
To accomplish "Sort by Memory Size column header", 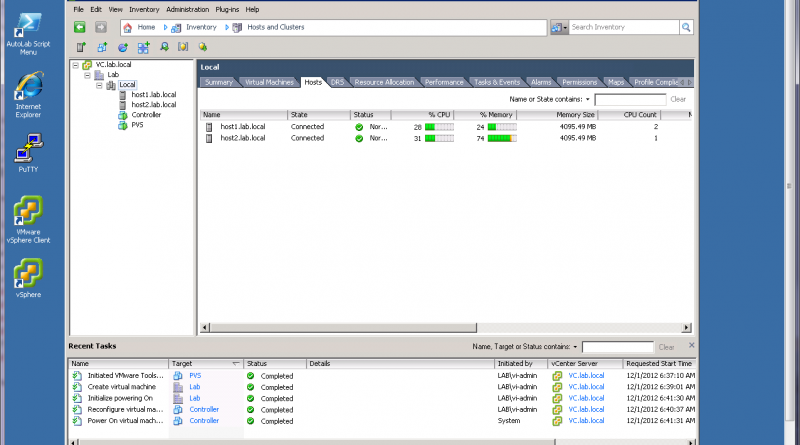I will pyautogui.click(x=557, y=115).
